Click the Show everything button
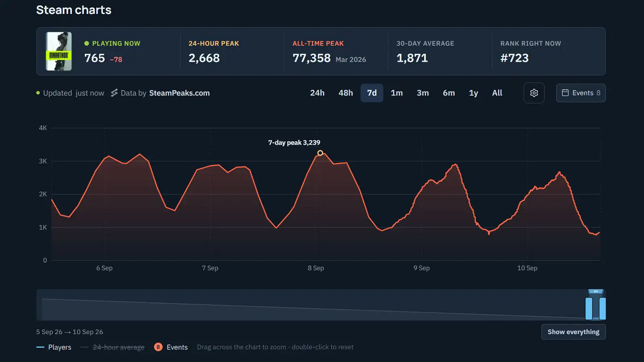644x362 pixels. pyautogui.click(x=574, y=332)
